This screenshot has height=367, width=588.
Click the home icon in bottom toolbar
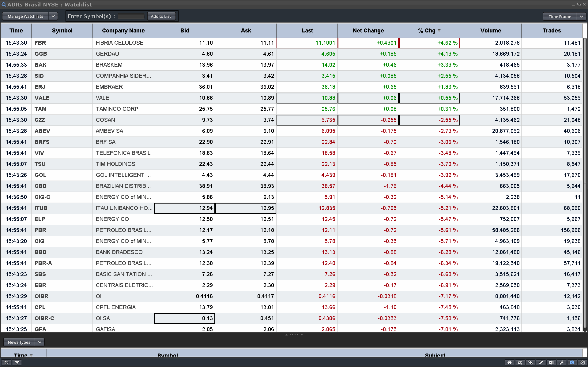point(510,362)
